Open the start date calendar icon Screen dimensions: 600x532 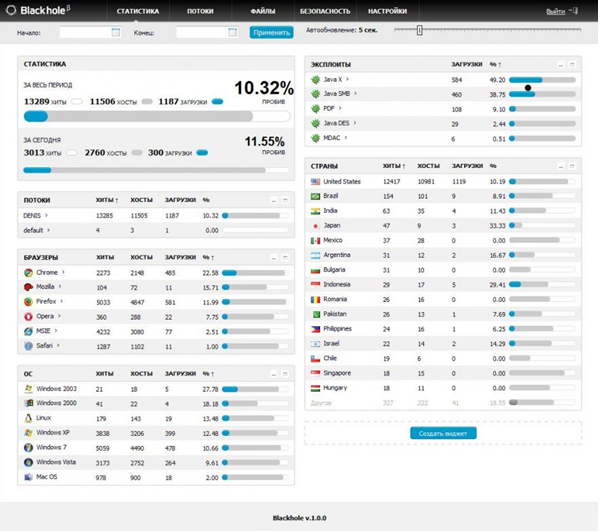click(116, 33)
